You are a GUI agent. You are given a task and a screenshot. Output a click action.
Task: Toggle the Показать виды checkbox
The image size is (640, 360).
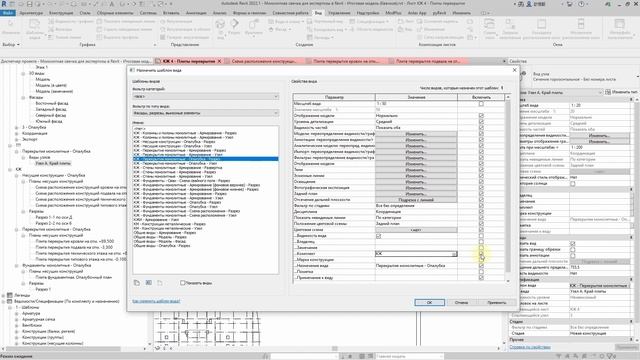click(182, 282)
